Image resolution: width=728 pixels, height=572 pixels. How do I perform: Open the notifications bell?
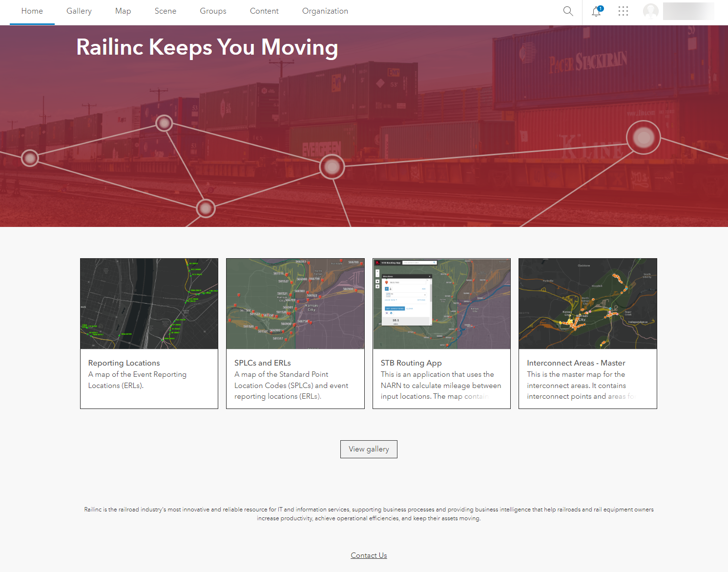[x=597, y=11]
